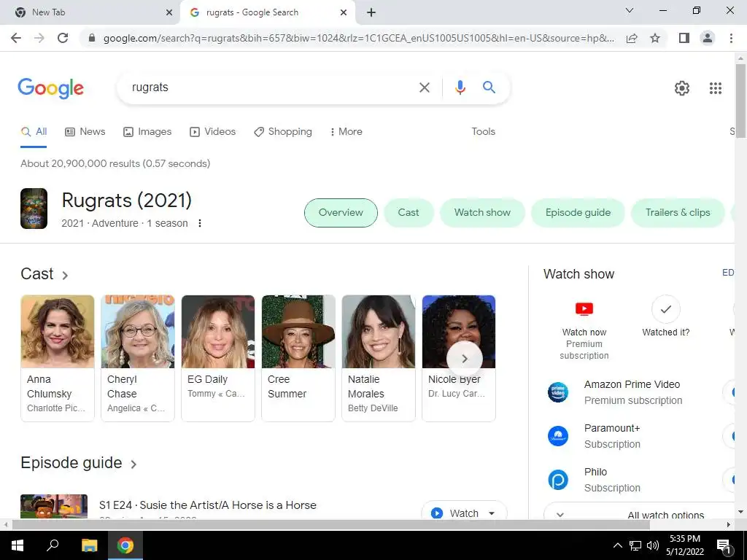The image size is (747, 560).
Task: Open the Rugrats (2021) poster thumbnail
Action: (x=34, y=209)
